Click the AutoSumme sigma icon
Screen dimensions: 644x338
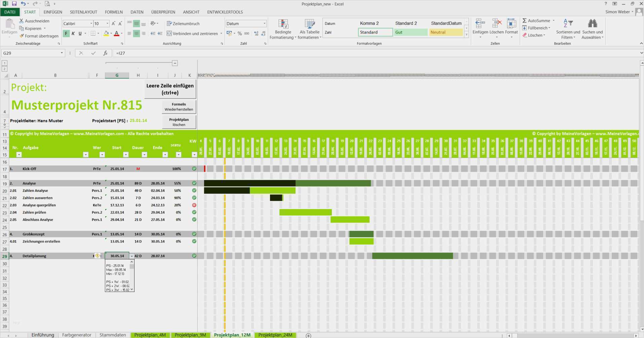pos(525,20)
